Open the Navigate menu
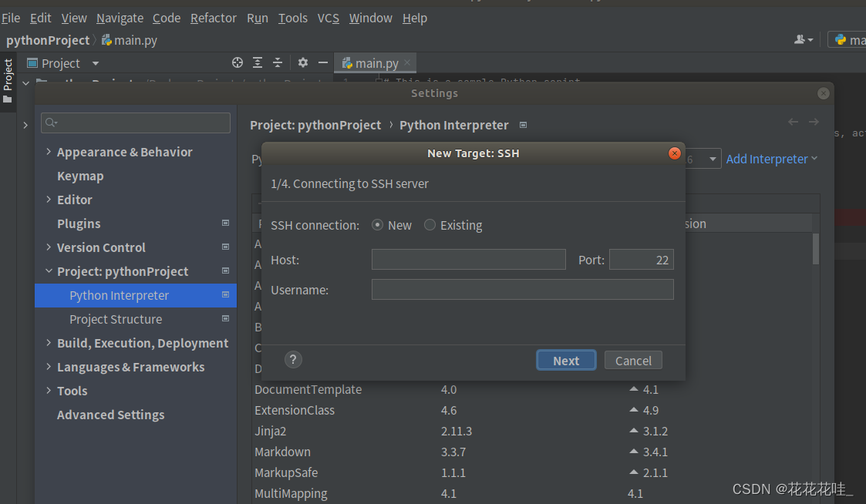This screenshot has height=504, width=866. tap(120, 18)
